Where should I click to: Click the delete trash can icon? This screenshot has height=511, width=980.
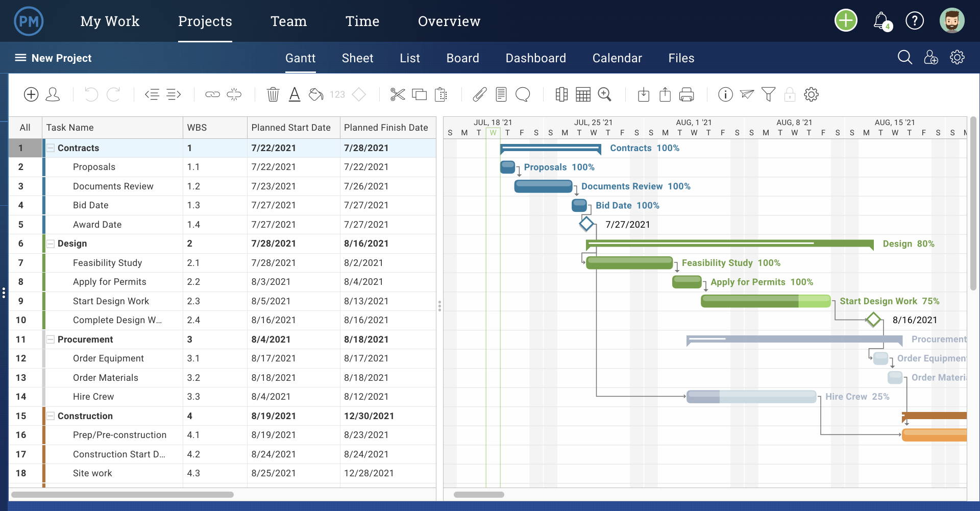point(273,94)
